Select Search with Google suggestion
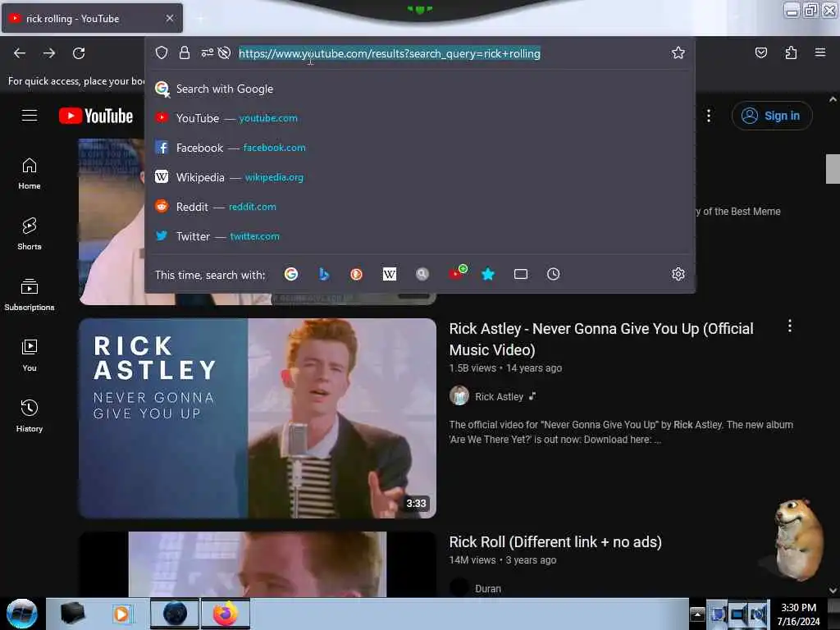Viewport: 840px width, 630px height. [x=420, y=89]
